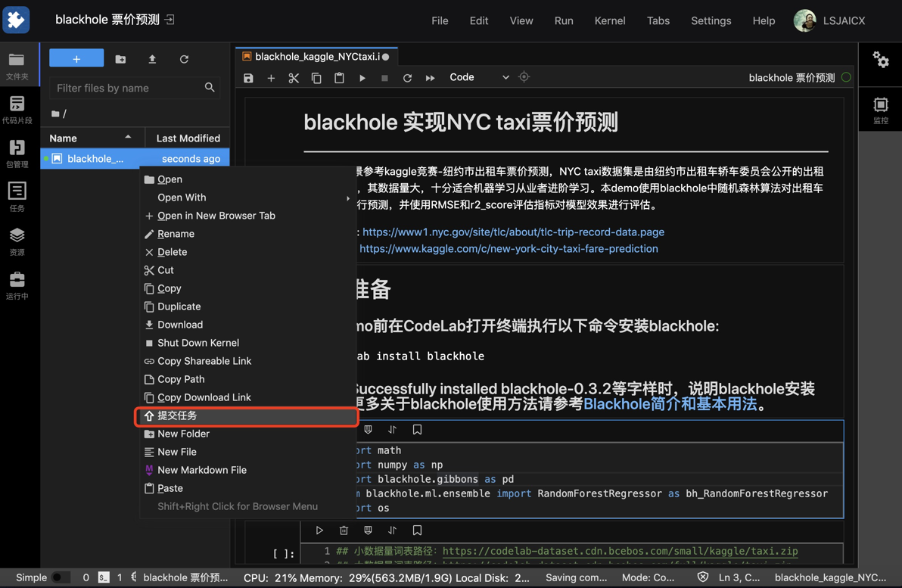
Task: Open the codelab-dataset small kaggle taxi.zip link
Action: [621, 551]
